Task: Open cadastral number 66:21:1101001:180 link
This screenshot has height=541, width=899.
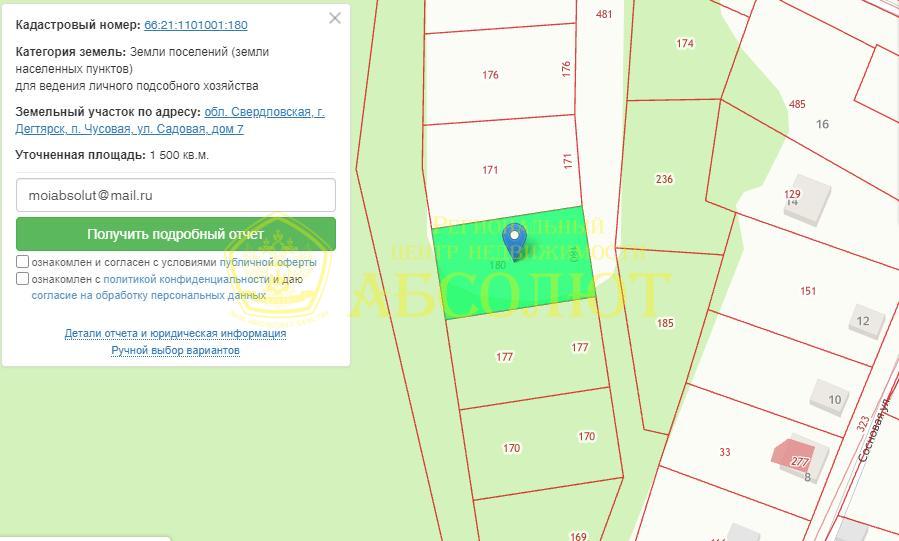Action: (x=196, y=25)
